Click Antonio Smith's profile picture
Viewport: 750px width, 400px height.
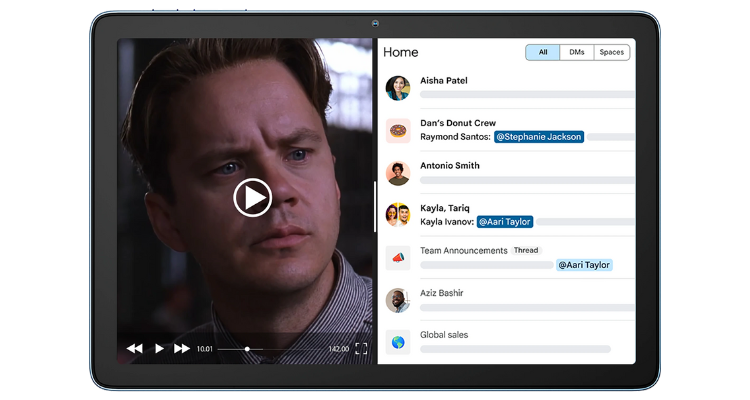[398, 172]
